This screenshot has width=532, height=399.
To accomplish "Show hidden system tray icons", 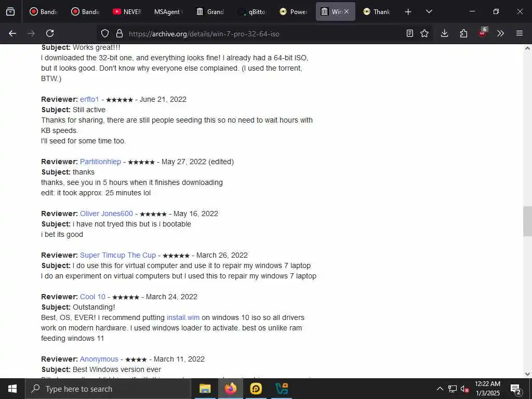I will coord(440,389).
